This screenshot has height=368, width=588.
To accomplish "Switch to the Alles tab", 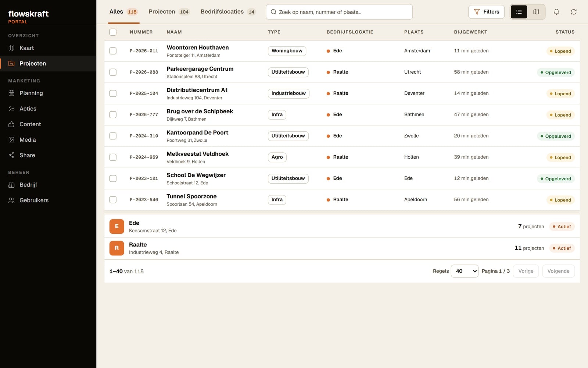I will click(123, 12).
